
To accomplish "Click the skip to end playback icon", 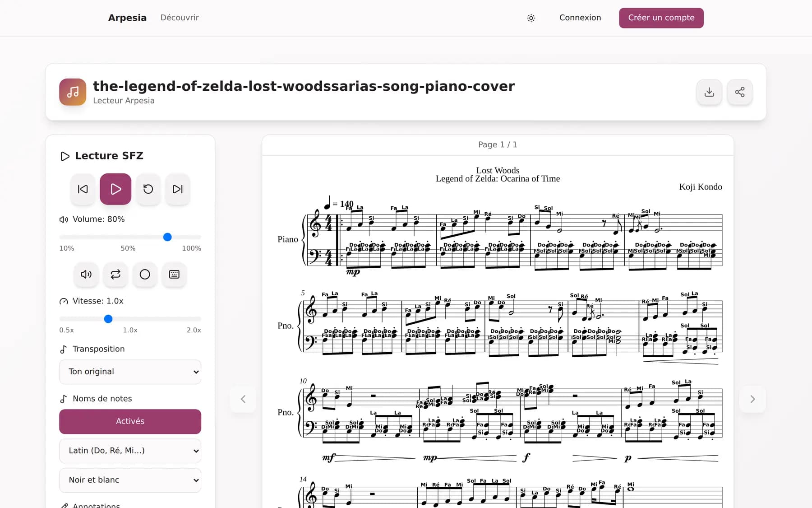I will (x=178, y=189).
